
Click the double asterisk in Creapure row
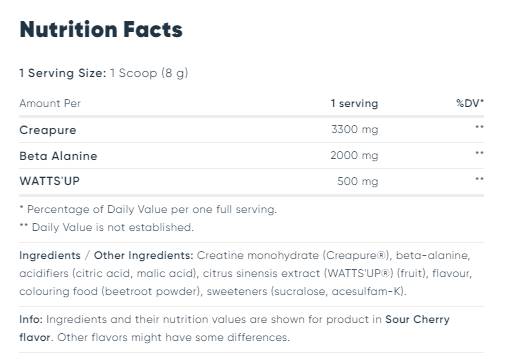tap(479, 127)
